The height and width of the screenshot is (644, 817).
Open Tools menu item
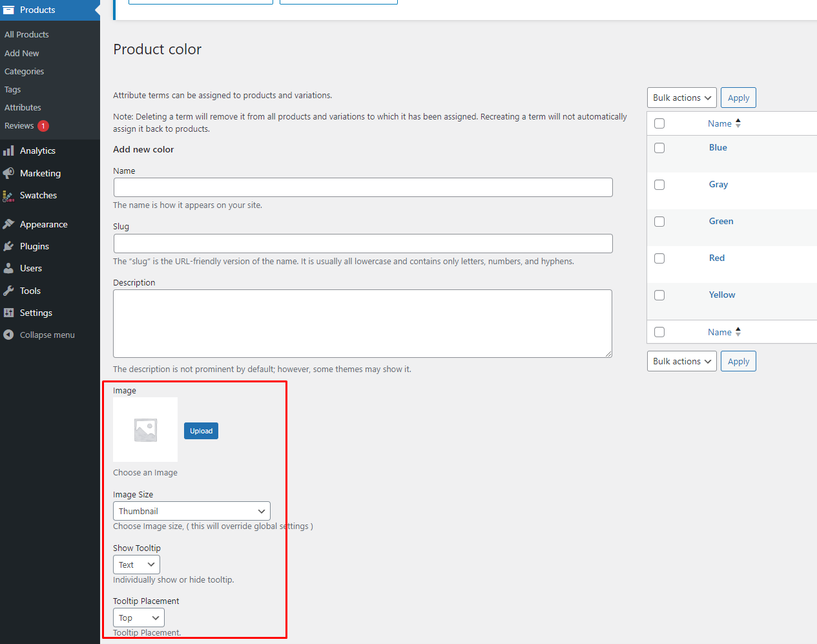[30, 291]
